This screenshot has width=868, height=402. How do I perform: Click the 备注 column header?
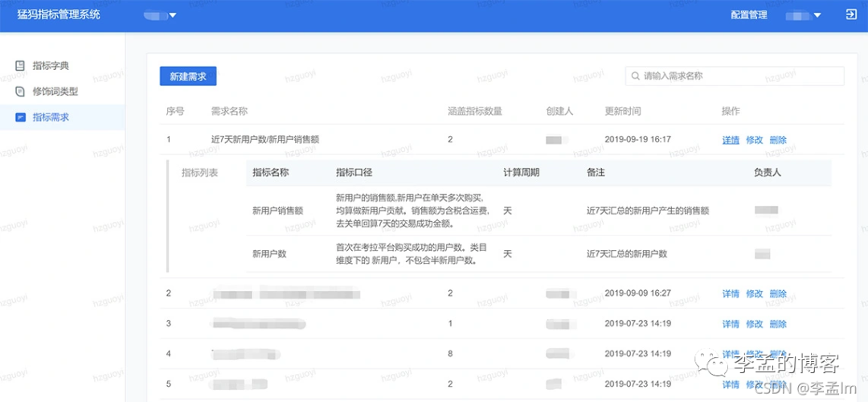(596, 173)
